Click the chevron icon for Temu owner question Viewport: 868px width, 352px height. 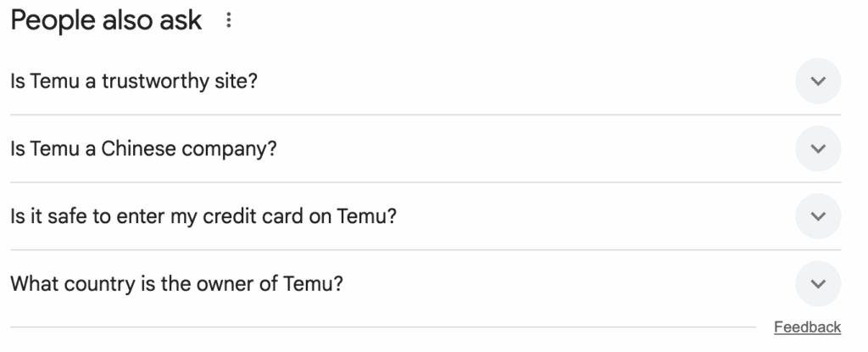pyautogui.click(x=818, y=284)
